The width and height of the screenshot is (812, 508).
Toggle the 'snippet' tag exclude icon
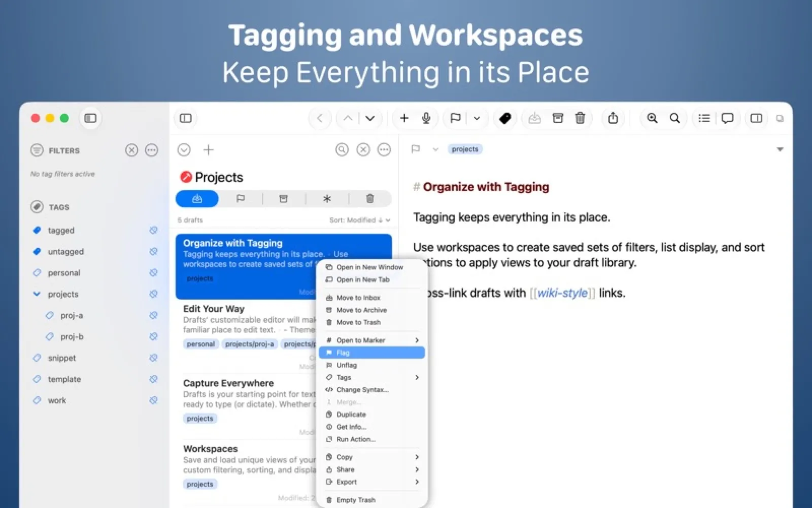pyautogui.click(x=153, y=358)
